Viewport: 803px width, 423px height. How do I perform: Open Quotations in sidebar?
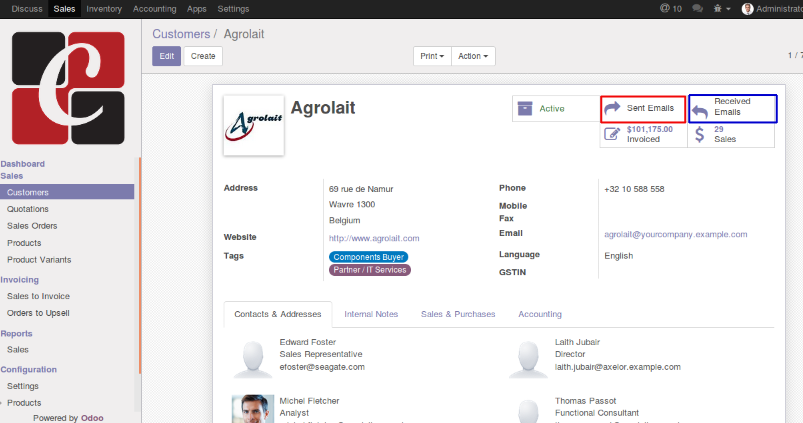28,209
